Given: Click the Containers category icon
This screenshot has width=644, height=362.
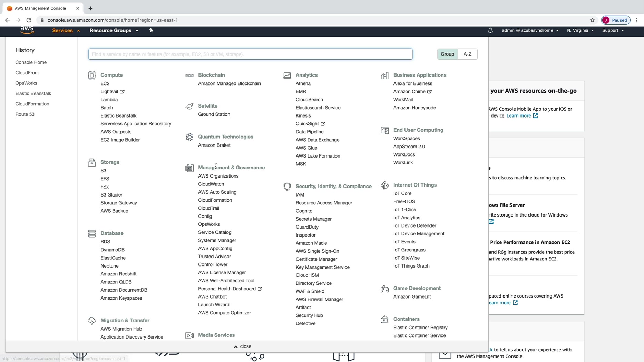Looking at the screenshot, I should 385,319.
